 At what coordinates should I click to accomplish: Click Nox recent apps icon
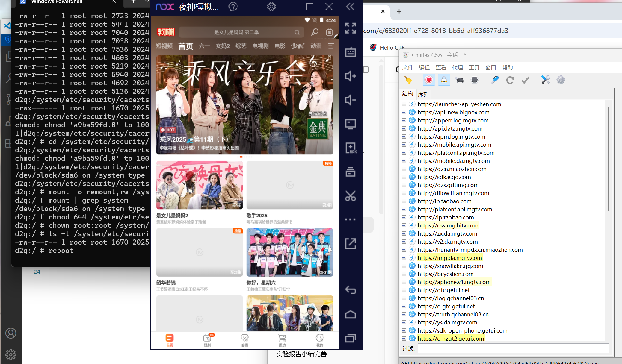(x=350, y=338)
